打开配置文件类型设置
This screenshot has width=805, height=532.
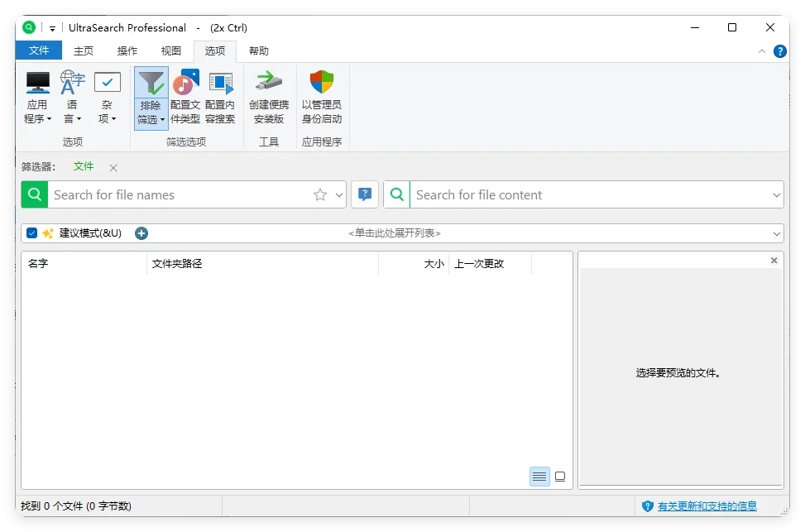[184, 95]
